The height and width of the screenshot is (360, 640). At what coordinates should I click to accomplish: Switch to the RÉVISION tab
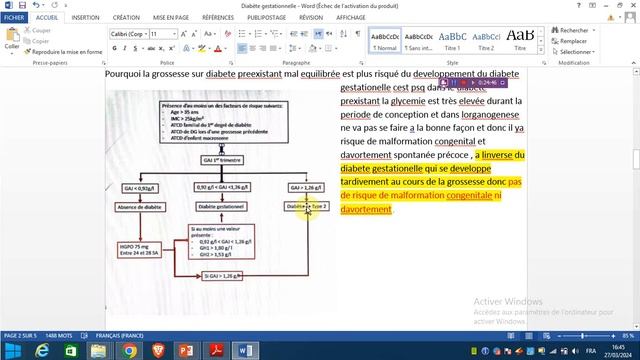coord(311,18)
